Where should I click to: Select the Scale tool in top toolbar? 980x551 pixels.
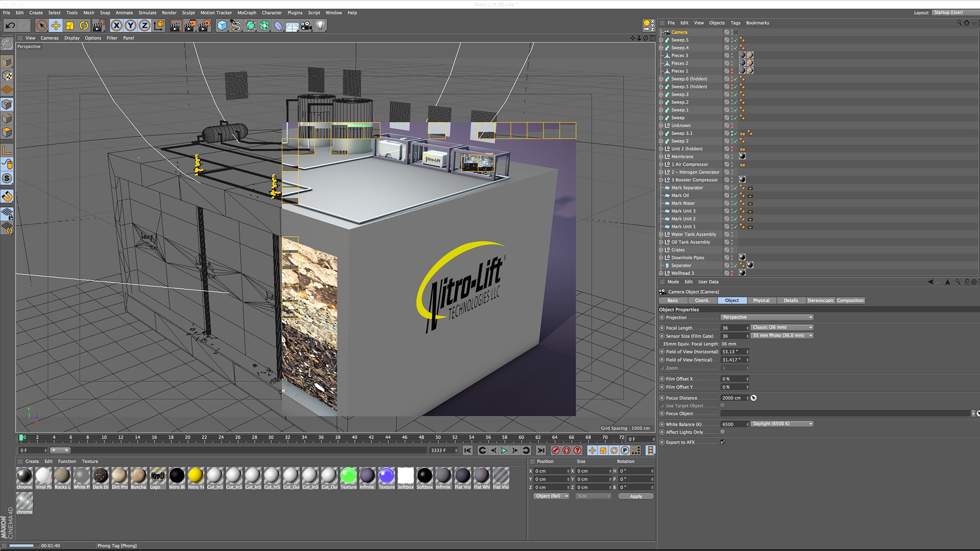click(70, 26)
